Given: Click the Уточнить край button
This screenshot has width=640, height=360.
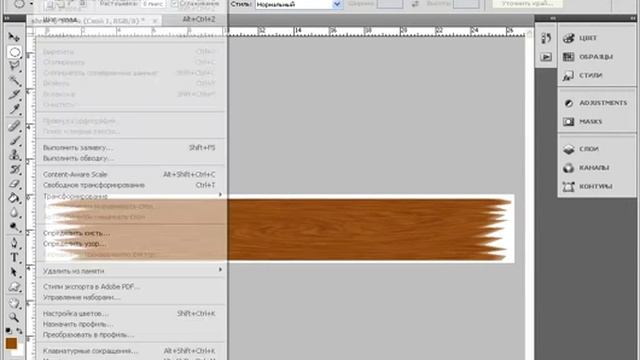Looking at the screenshot, I should coord(527,4).
